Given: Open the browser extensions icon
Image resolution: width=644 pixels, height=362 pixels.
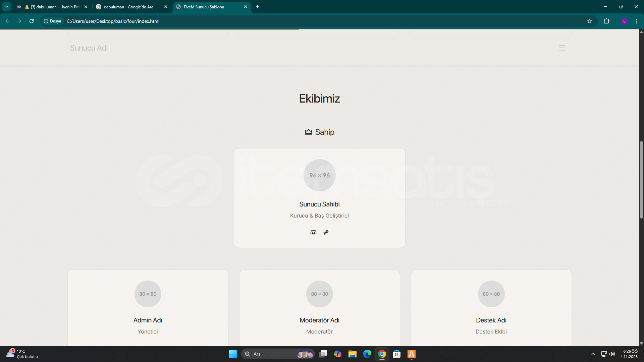Looking at the screenshot, I should [x=606, y=21].
